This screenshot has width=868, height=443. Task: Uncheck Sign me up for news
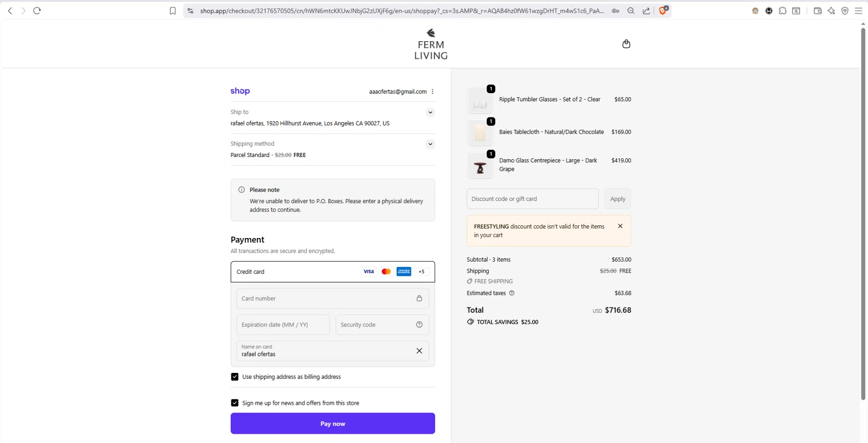tap(234, 403)
